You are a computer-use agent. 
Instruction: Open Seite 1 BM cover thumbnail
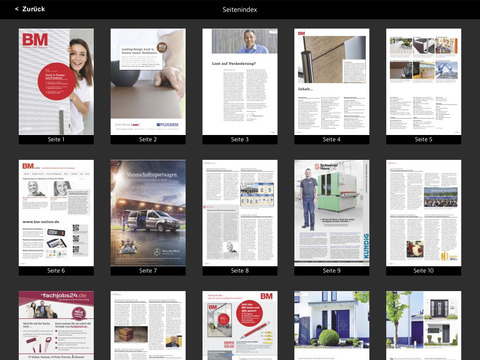click(56, 82)
